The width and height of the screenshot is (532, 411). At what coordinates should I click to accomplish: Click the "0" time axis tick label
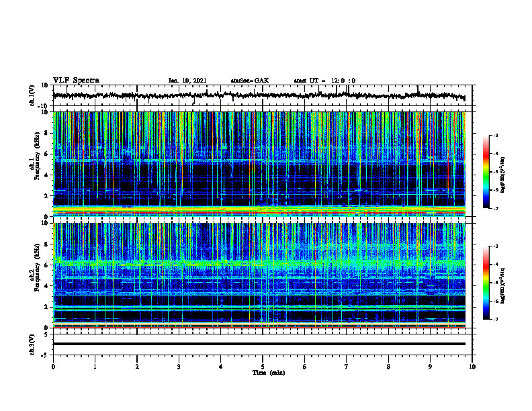[x=53, y=367]
